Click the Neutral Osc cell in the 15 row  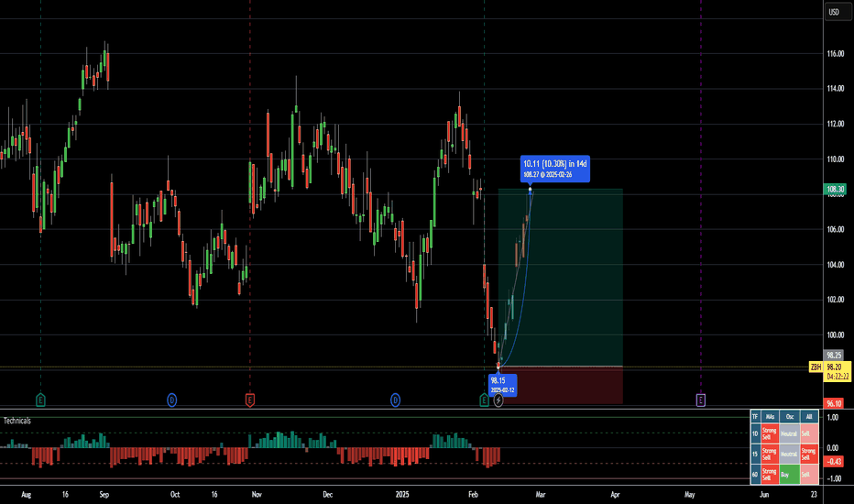[x=789, y=454]
